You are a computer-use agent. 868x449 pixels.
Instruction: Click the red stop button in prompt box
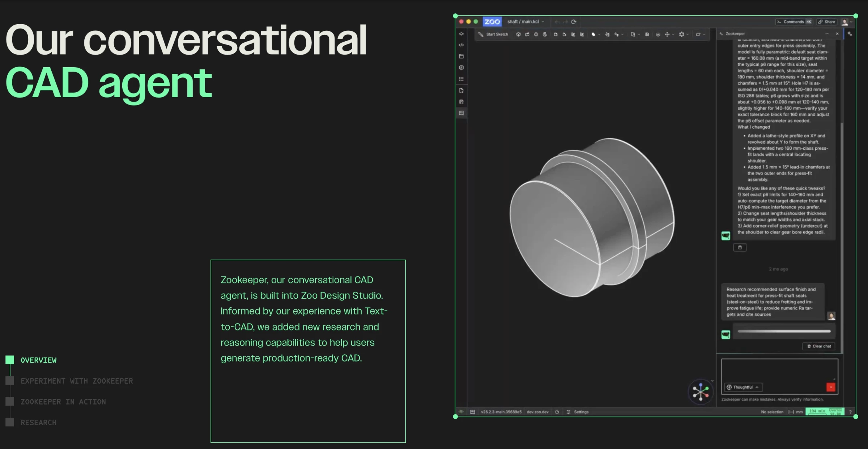(x=831, y=387)
